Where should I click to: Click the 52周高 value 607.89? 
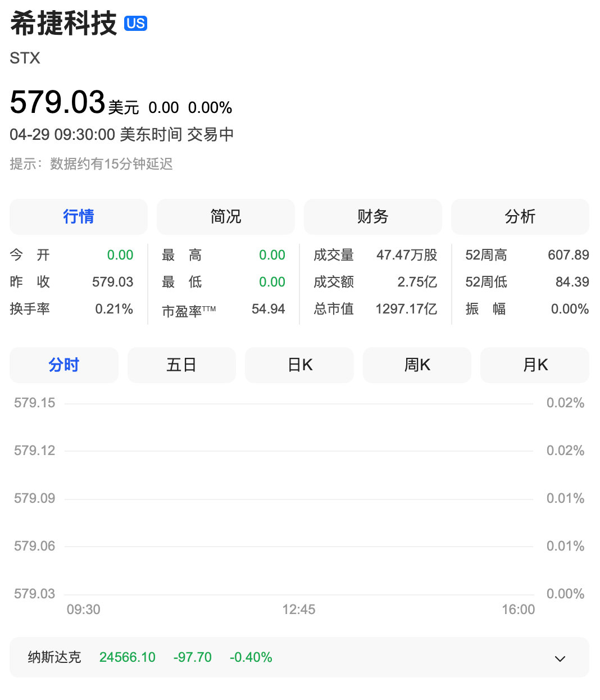(569, 254)
